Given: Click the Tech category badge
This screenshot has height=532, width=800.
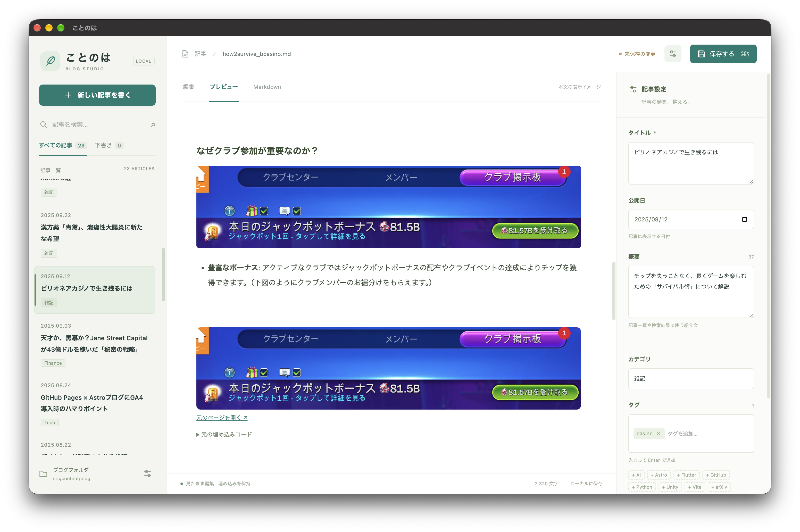Looking at the screenshot, I should click(49, 423).
